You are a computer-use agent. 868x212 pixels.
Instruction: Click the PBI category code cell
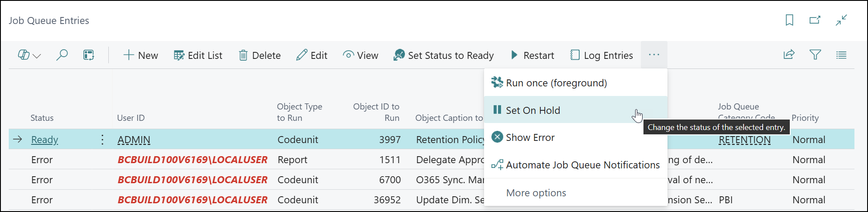click(726, 200)
